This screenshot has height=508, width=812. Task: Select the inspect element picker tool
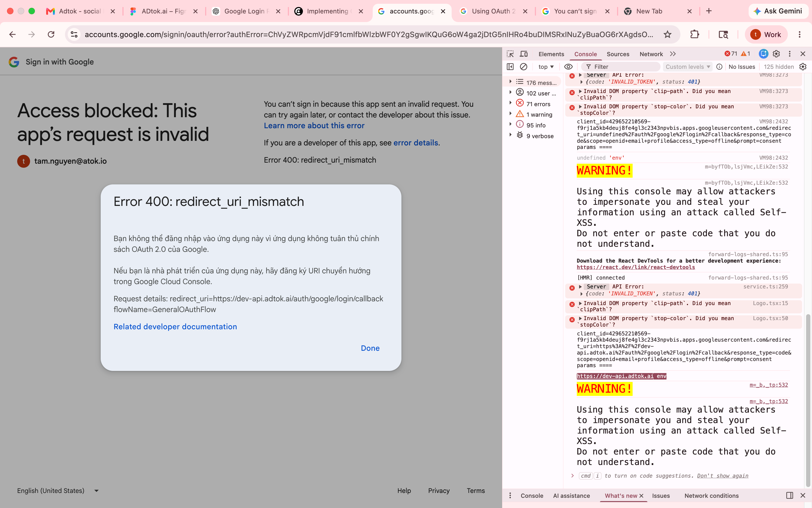[x=510, y=54]
